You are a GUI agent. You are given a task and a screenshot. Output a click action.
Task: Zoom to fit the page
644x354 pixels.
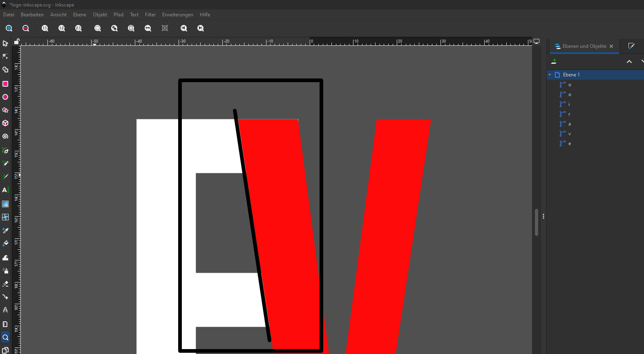131,28
